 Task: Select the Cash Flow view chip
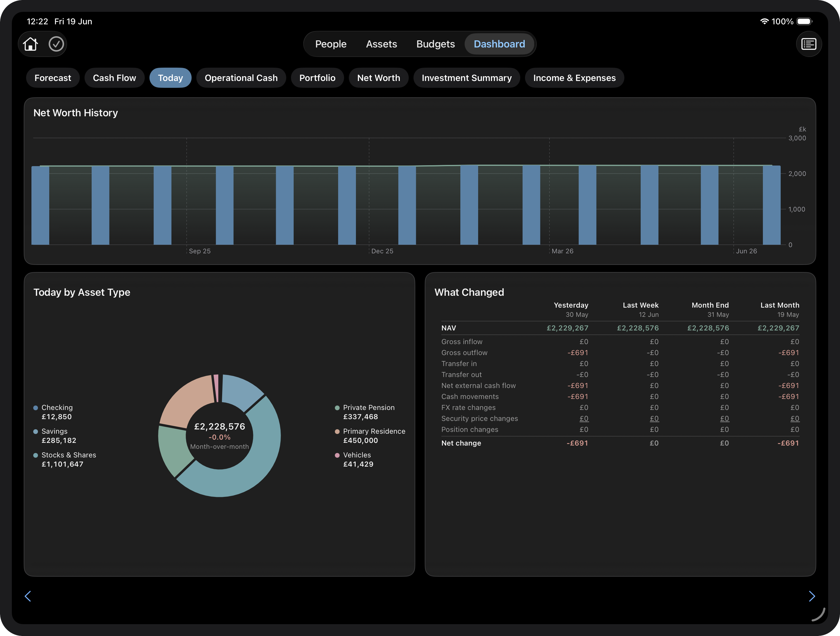(x=114, y=78)
